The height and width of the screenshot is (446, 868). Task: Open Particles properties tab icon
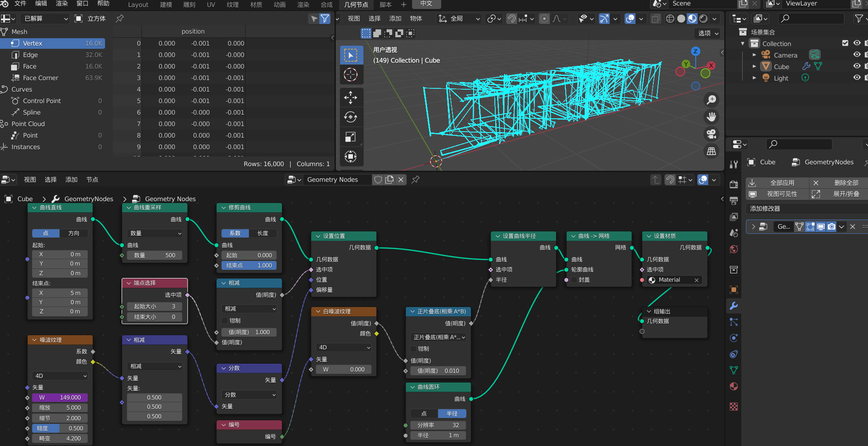[734, 322]
